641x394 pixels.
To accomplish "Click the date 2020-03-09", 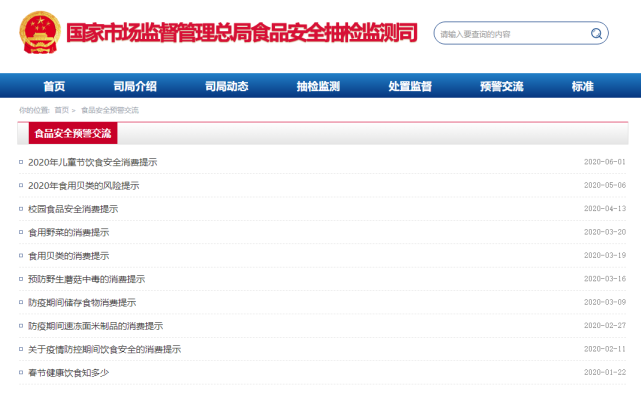I will [605, 302].
